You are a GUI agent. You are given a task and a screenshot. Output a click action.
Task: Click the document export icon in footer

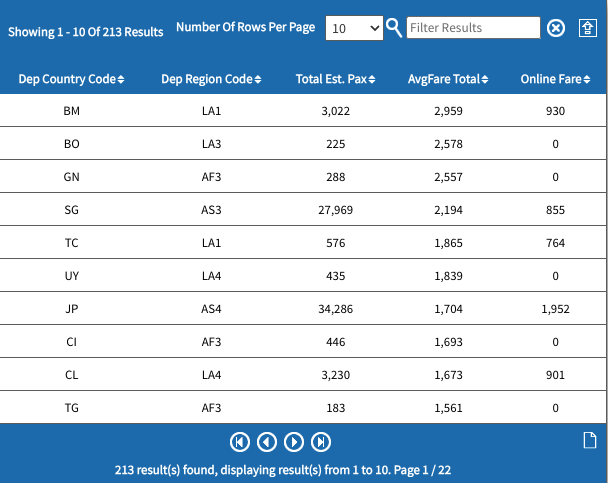(x=590, y=440)
